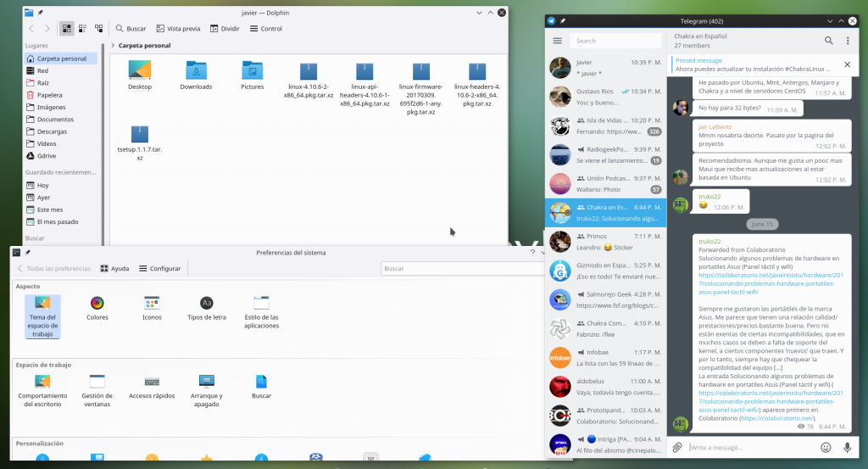Open first colaboratorio.net hardware link
This screenshot has height=469, width=868.
point(771,283)
